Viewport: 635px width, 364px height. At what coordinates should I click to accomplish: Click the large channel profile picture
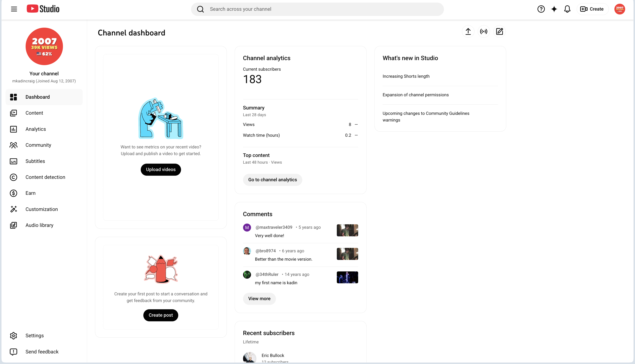tap(44, 47)
